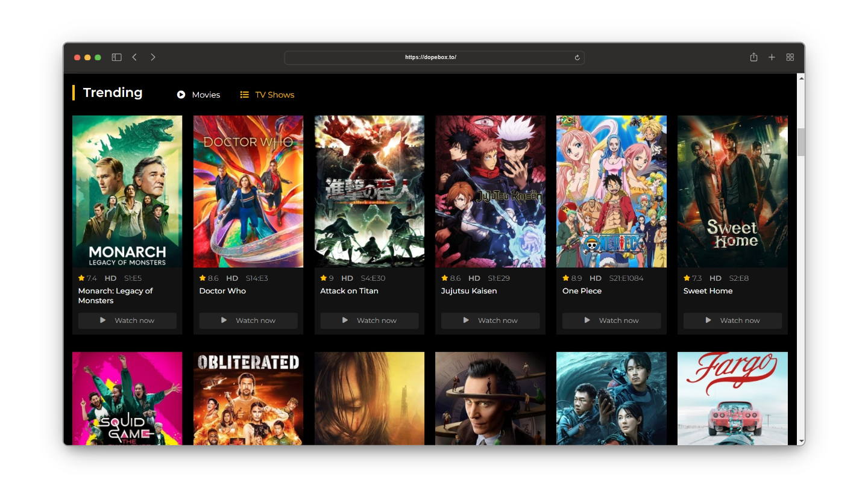Image resolution: width=868 pixels, height=488 pixels.
Task: Open the Loki poster with green-suited man
Action: [491, 398]
